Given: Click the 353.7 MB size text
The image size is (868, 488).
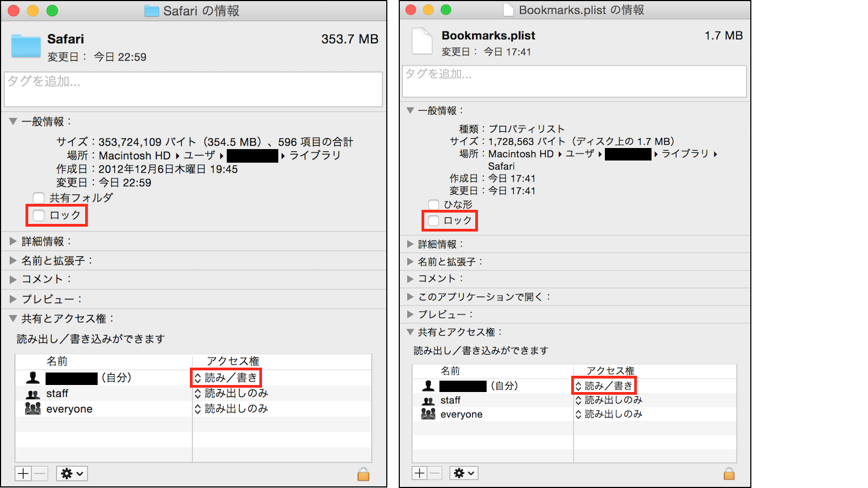Looking at the screenshot, I should (350, 39).
